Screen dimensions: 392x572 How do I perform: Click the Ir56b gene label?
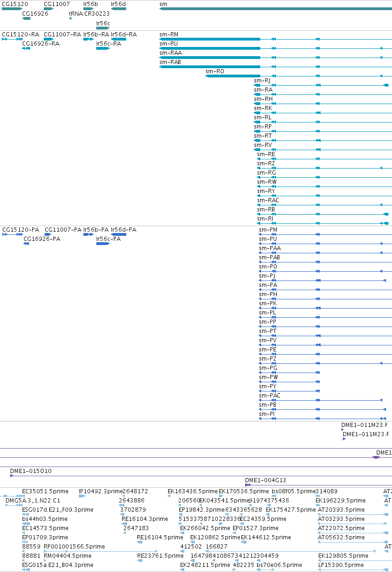(91, 4)
